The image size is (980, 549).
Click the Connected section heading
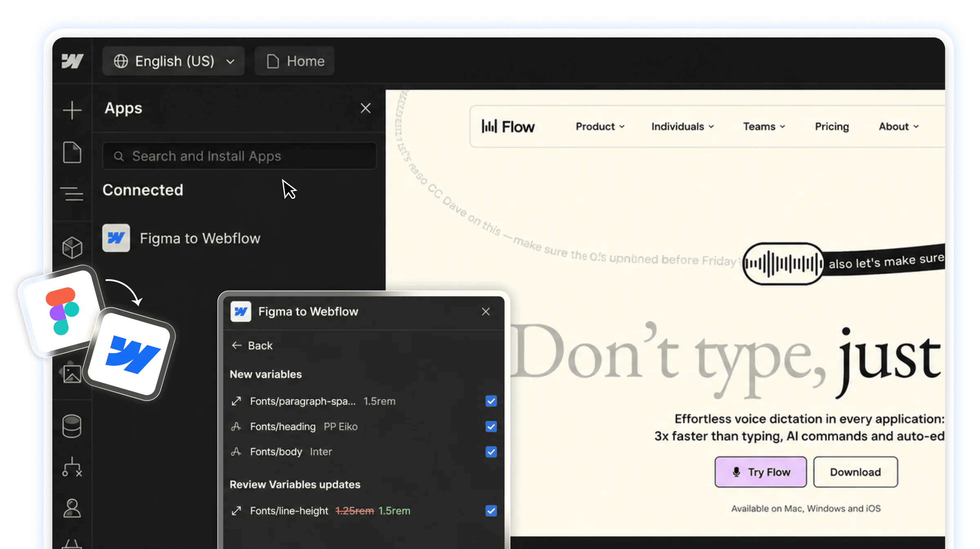coord(143,190)
